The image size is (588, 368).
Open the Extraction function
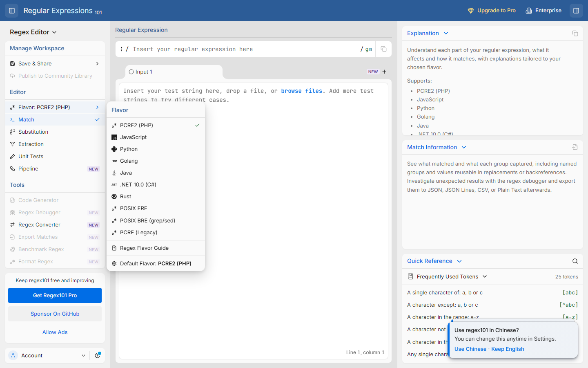(x=55, y=144)
